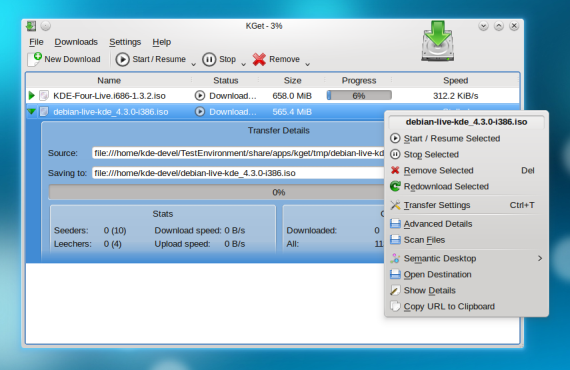Viewport: 570px width, 370px height.
Task: Click the Stop pause icon in toolbar
Action: point(209,59)
